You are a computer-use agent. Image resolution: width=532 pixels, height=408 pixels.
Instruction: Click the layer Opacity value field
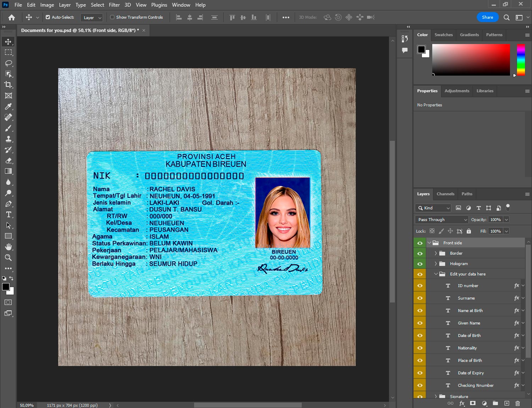(495, 220)
